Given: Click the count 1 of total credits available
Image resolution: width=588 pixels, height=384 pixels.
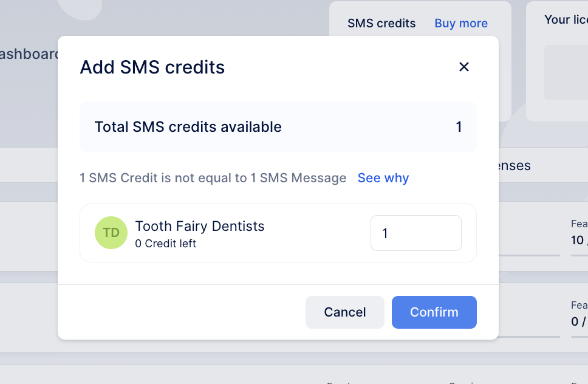Looking at the screenshot, I should [x=459, y=127].
